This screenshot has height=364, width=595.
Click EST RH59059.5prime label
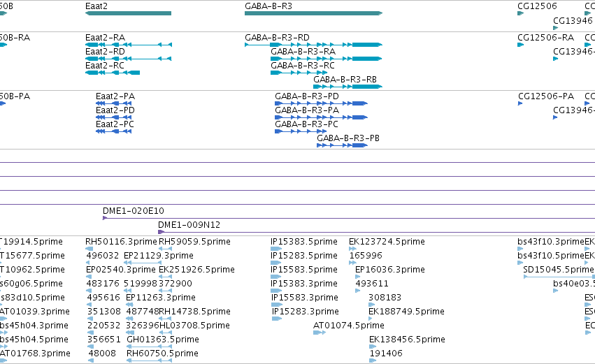point(194,242)
